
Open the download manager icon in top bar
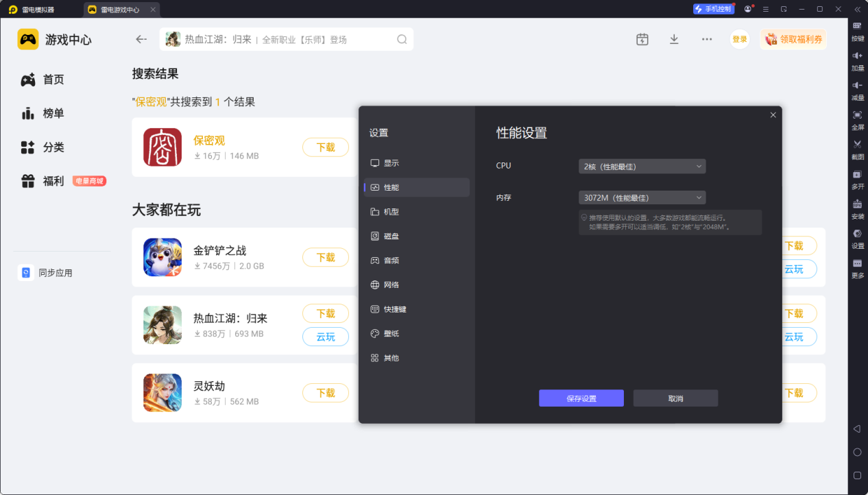pyautogui.click(x=674, y=39)
